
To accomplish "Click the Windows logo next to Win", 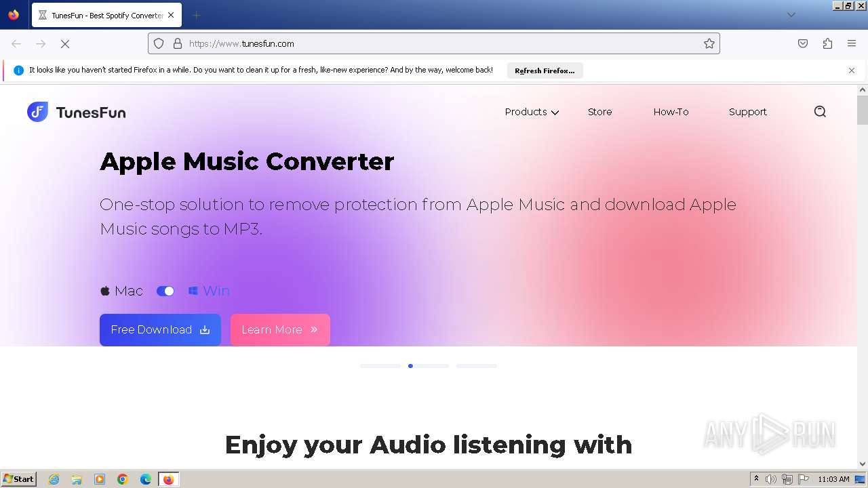I will [x=193, y=291].
